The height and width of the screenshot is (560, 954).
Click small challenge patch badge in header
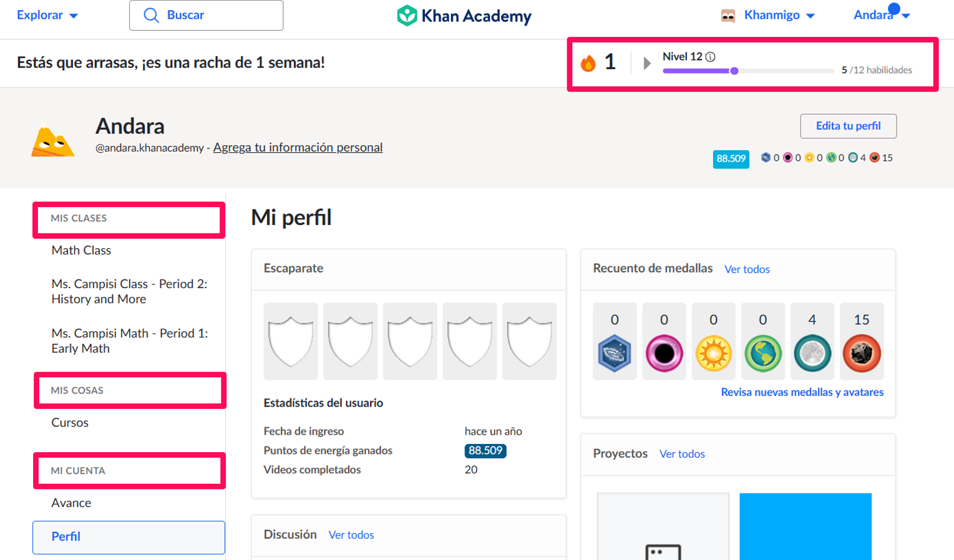point(766,158)
